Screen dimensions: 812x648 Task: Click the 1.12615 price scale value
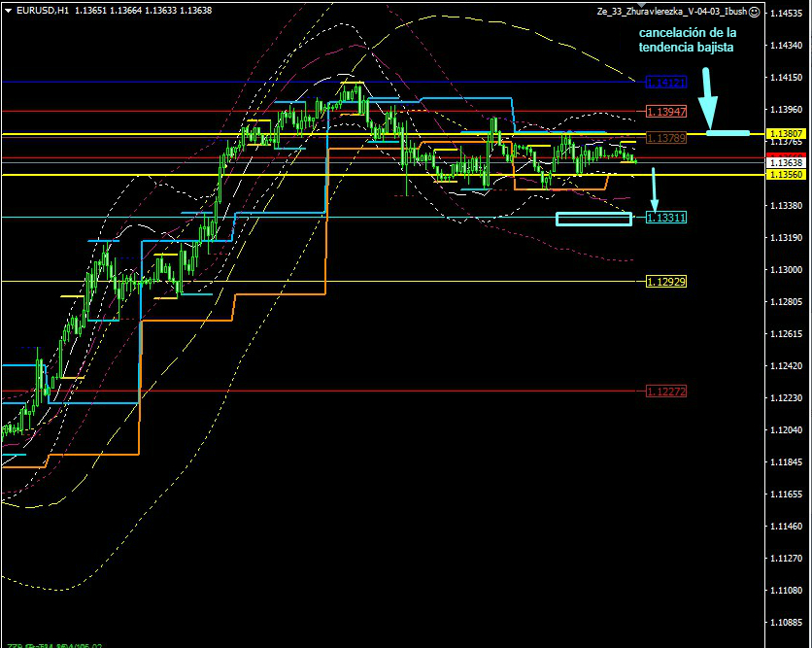click(x=787, y=334)
